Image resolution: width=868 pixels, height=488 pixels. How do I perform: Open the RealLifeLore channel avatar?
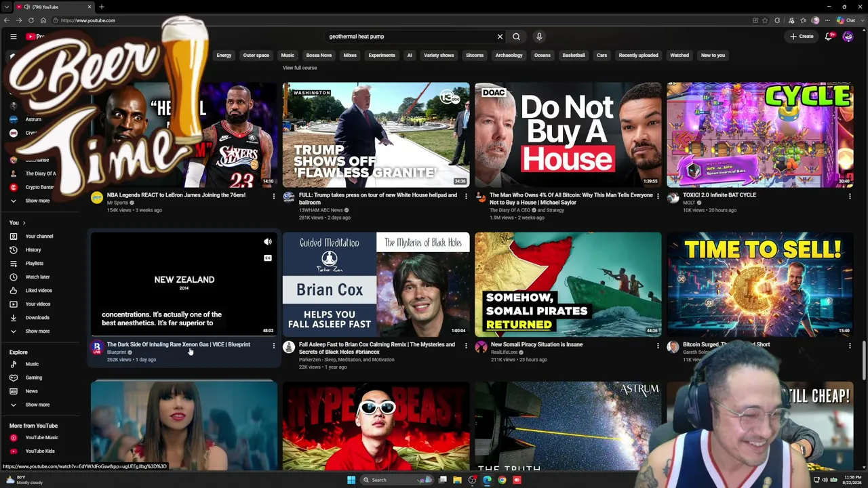(481, 348)
